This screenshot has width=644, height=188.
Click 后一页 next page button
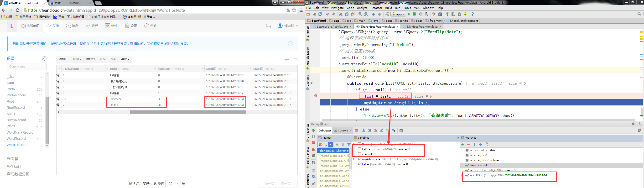point(287,184)
